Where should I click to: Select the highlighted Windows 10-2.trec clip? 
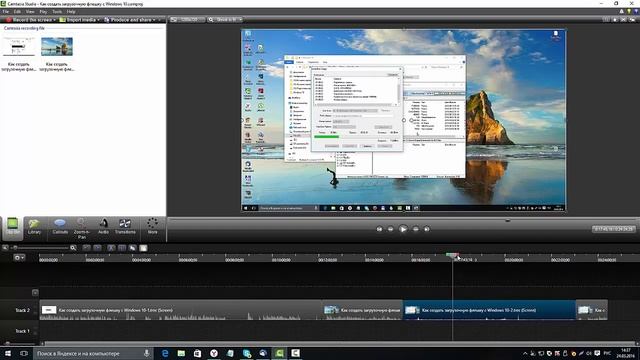(x=489, y=310)
